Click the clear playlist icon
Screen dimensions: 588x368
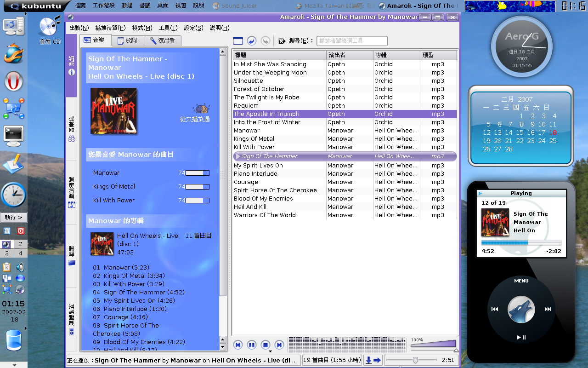click(237, 41)
